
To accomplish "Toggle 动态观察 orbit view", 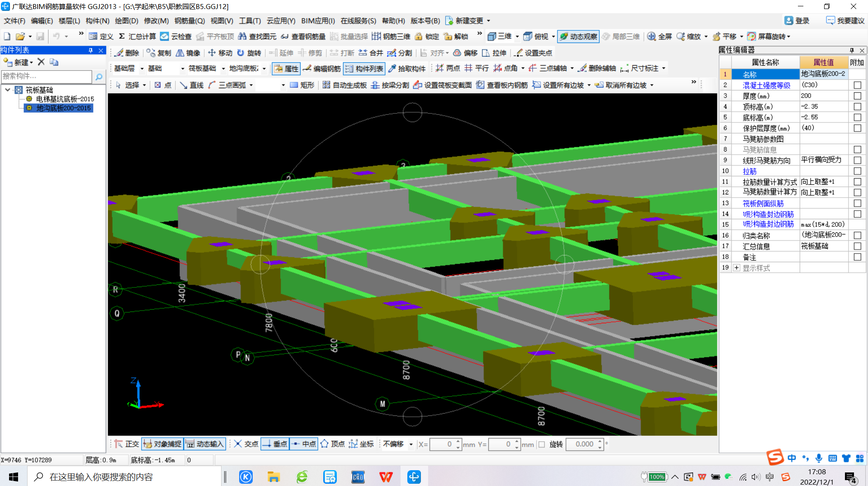I will [578, 36].
